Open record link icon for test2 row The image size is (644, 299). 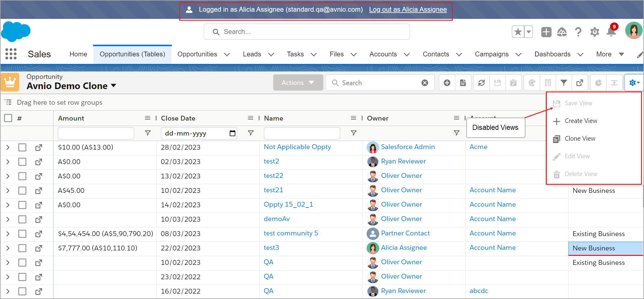[x=38, y=162]
